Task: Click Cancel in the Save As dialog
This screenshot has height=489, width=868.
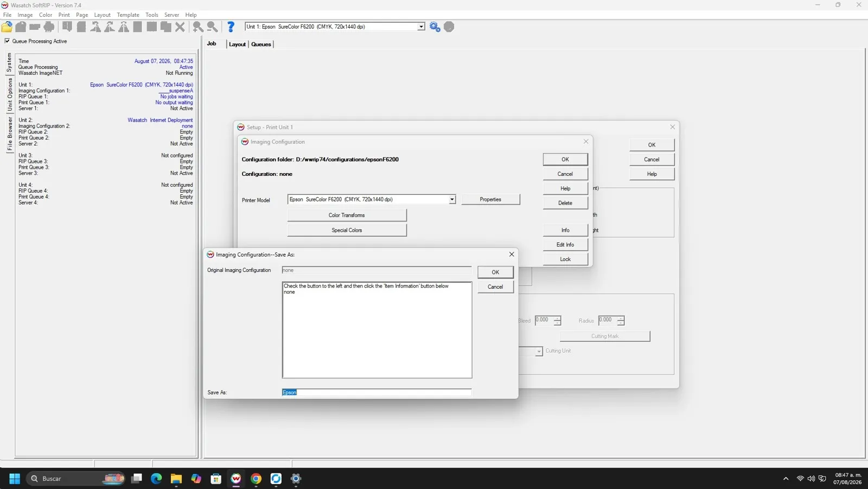Action: [x=495, y=287]
